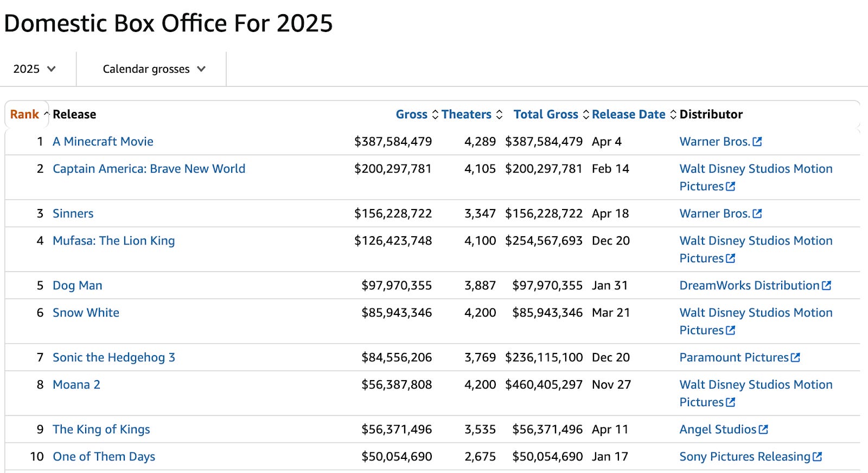Click release date Apr 18
This screenshot has height=473, width=868.
click(610, 213)
